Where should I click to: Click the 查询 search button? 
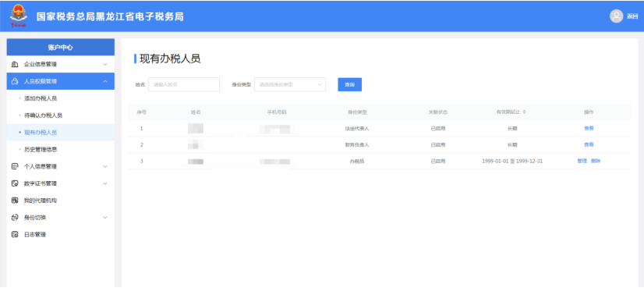pyautogui.click(x=349, y=84)
